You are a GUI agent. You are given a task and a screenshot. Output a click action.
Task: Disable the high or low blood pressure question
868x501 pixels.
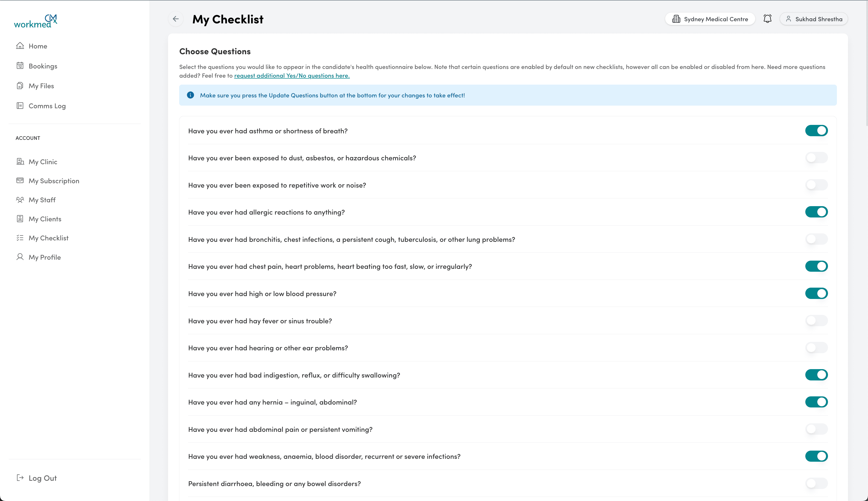(817, 293)
